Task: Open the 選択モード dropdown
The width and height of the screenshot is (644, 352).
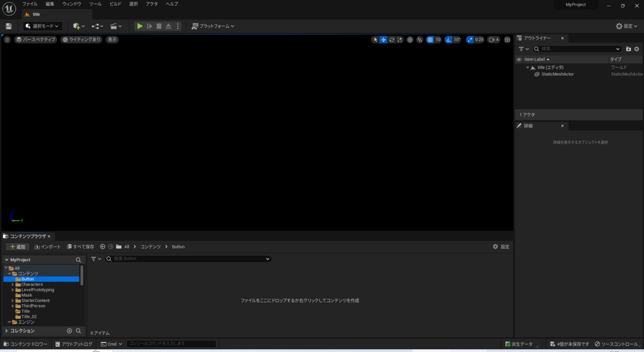Action: 43,26
